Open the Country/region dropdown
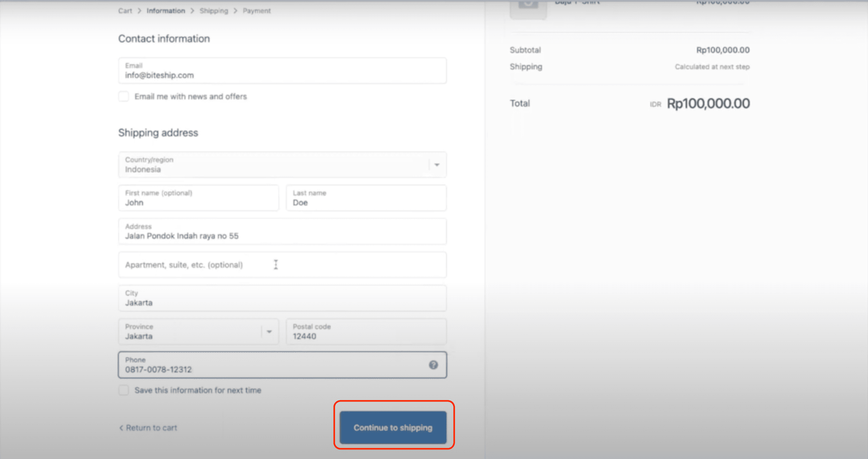Viewport: 868px width, 459px height. point(282,165)
